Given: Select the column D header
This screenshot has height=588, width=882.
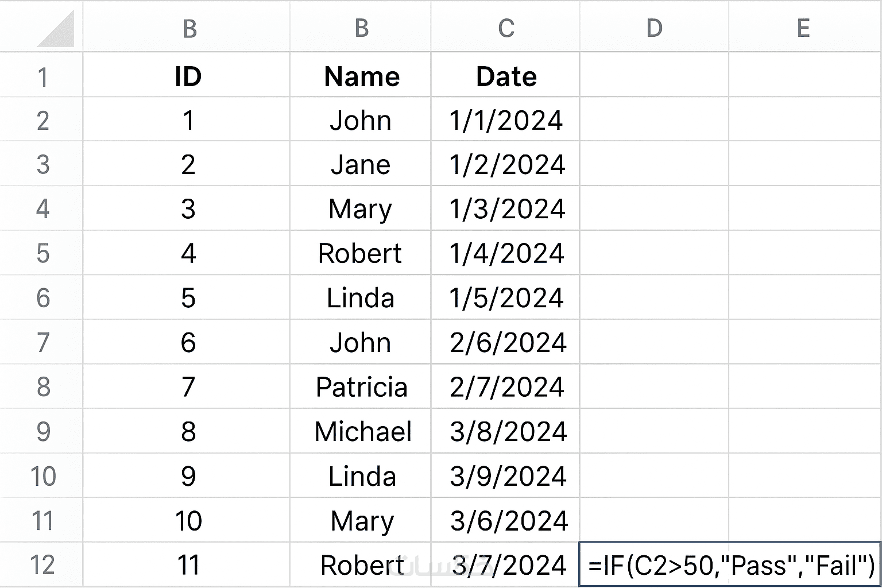Looking at the screenshot, I should pyautogui.click(x=654, y=28).
